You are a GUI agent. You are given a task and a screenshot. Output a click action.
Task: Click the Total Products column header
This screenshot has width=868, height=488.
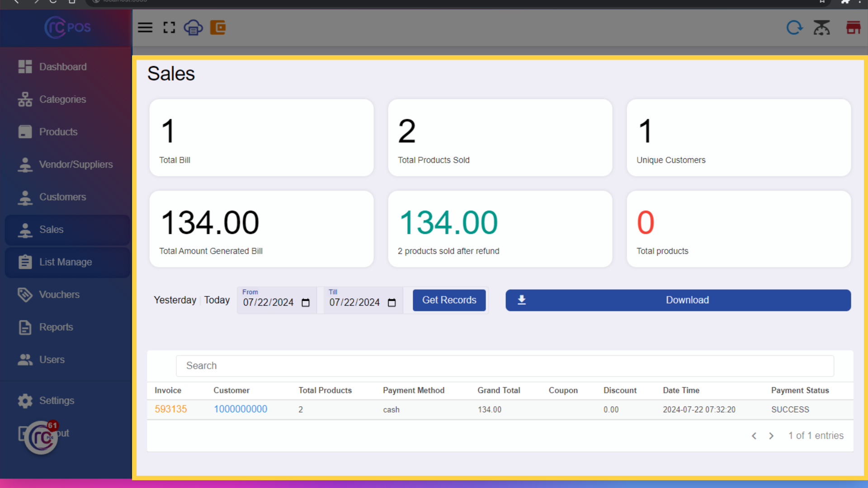(325, 390)
